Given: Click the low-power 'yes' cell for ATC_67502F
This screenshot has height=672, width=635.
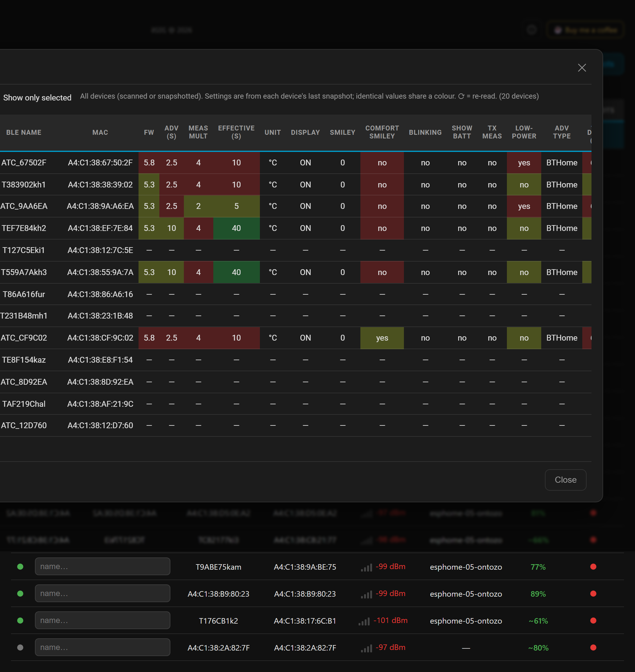Looking at the screenshot, I should coord(524,162).
